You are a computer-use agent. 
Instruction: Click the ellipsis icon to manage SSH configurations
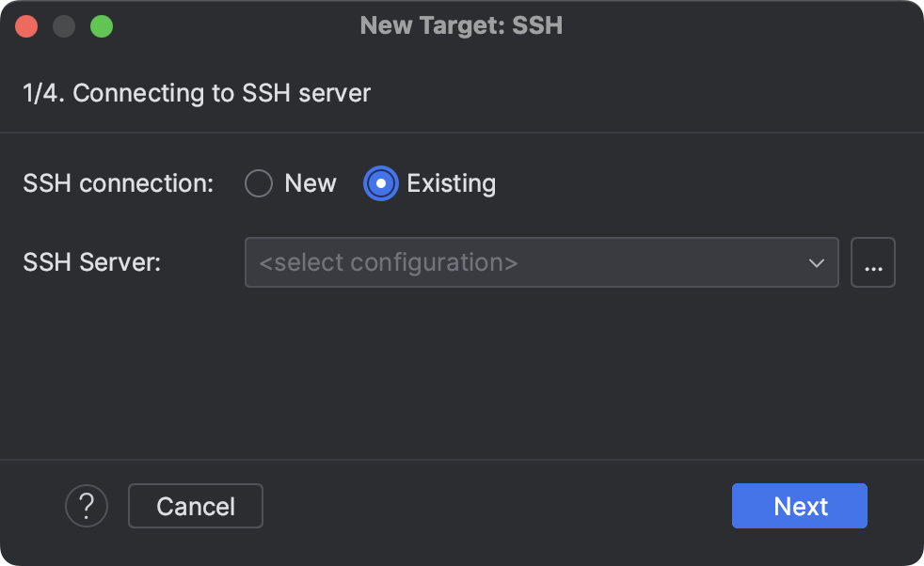tap(873, 262)
